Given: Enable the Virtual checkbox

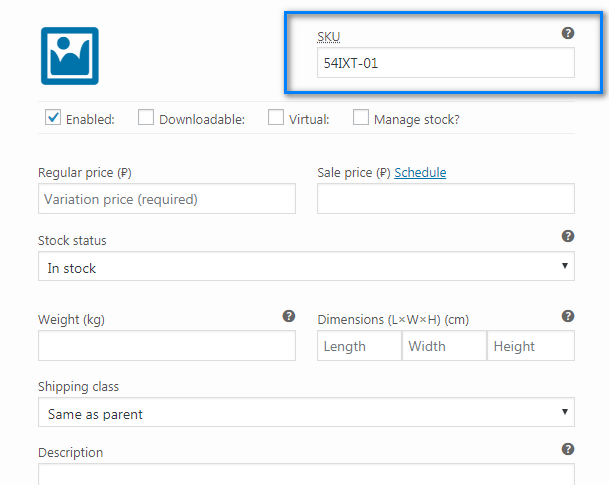Looking at the screenshot, I should point(276,118).
